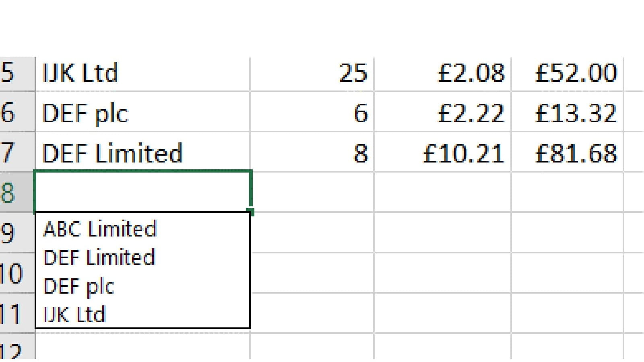Screen dimensions: 644x362
Task: Select the cell containing quantity 25
Action: pyautogui.click(x=312, y=74)
